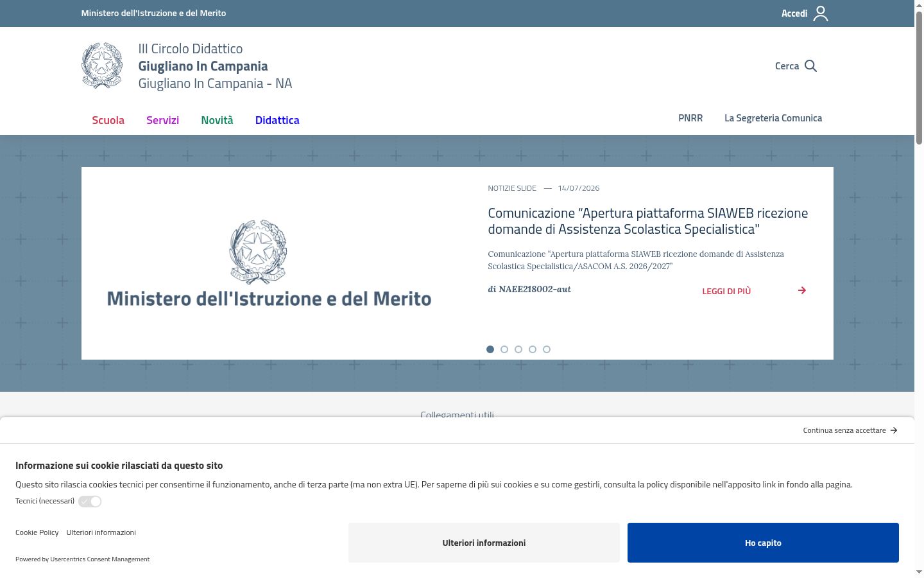This screenshot has height=578, width=924.
Task: Select the first carousel slide dot
Action: click(x=490, y=349)
